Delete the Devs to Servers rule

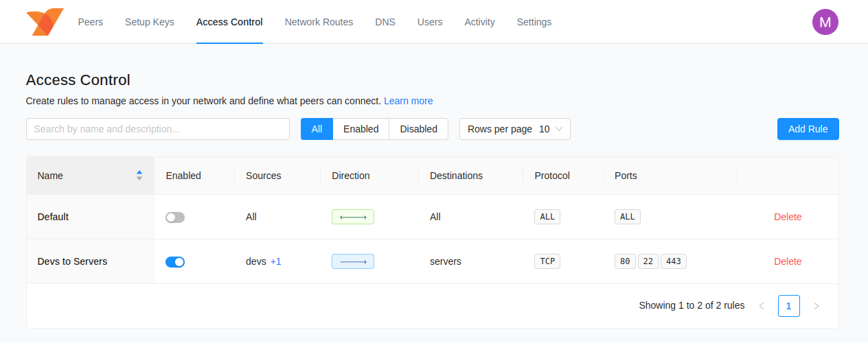pos(788,261)
